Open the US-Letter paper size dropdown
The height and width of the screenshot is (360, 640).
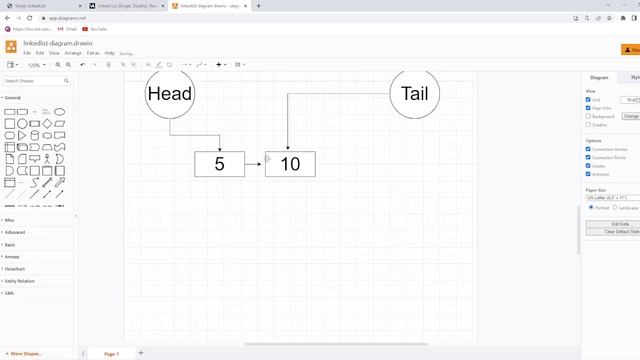pyautogui.click(x=613, y=198)
